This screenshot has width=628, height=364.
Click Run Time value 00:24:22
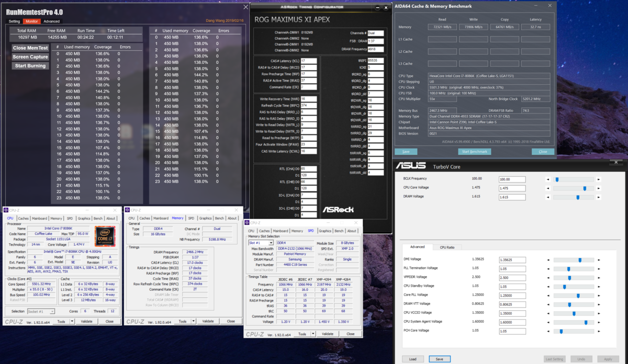tap(85, 38)
